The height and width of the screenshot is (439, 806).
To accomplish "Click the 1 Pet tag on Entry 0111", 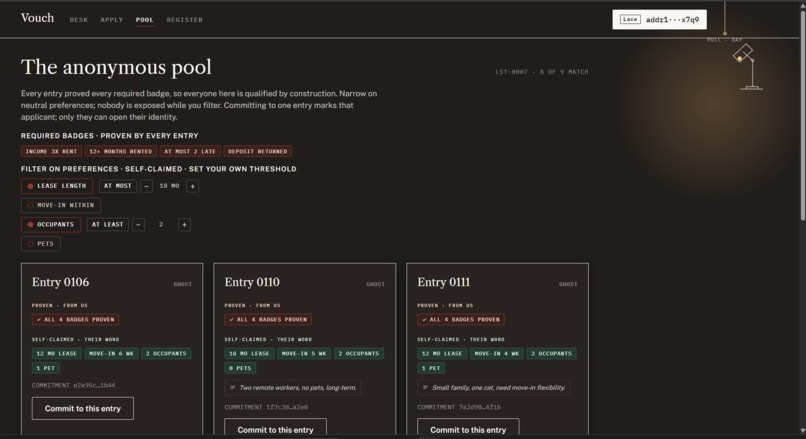I will coord(431,368).
